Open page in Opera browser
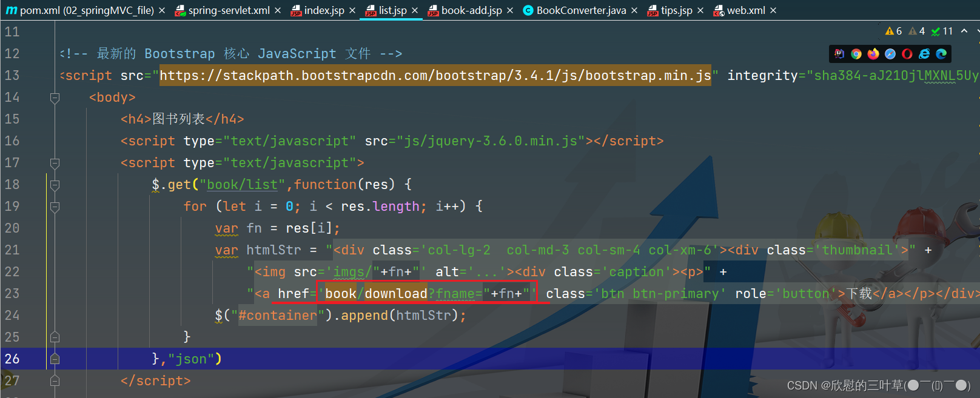The image size is (980, 398). point(907,54)
